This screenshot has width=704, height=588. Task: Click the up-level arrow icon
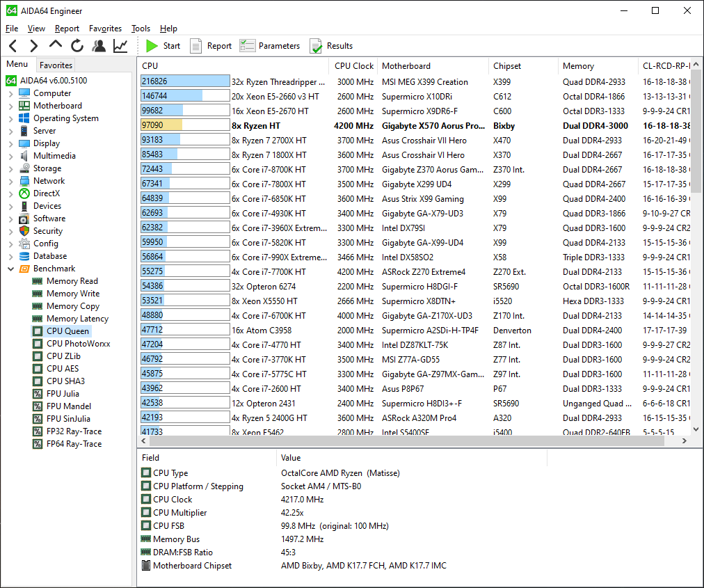55,45
